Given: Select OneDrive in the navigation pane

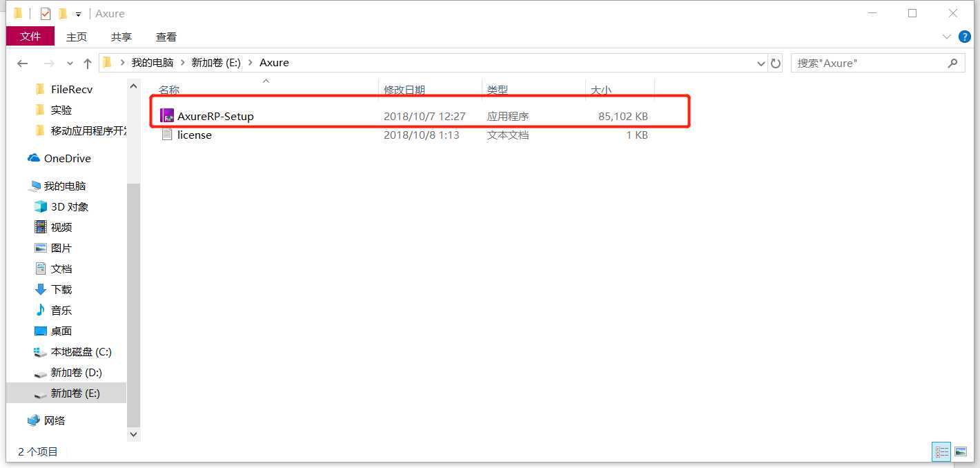Looking at the screenshot, I should pos(67,158).
